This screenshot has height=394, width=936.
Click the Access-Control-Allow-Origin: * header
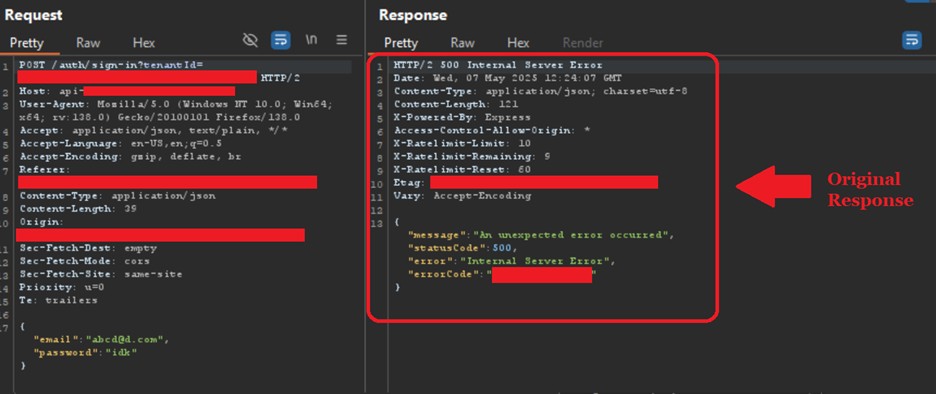click(492, 131)
